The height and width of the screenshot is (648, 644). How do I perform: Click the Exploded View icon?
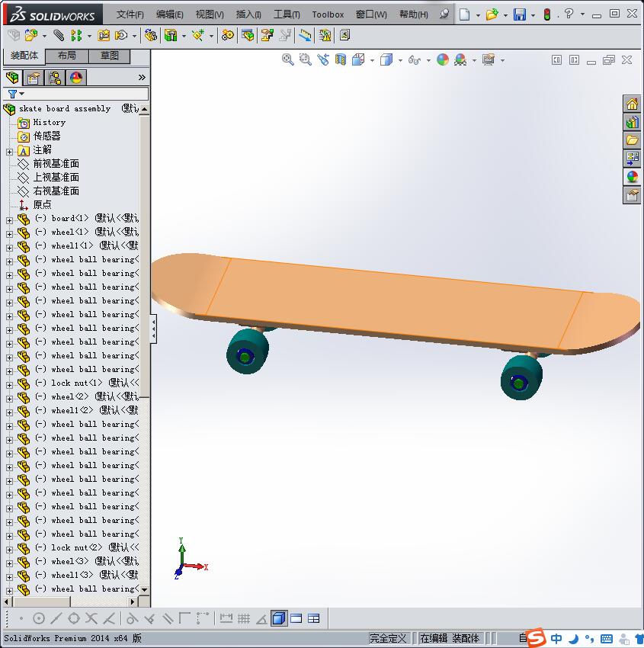(x=268, y=36)
